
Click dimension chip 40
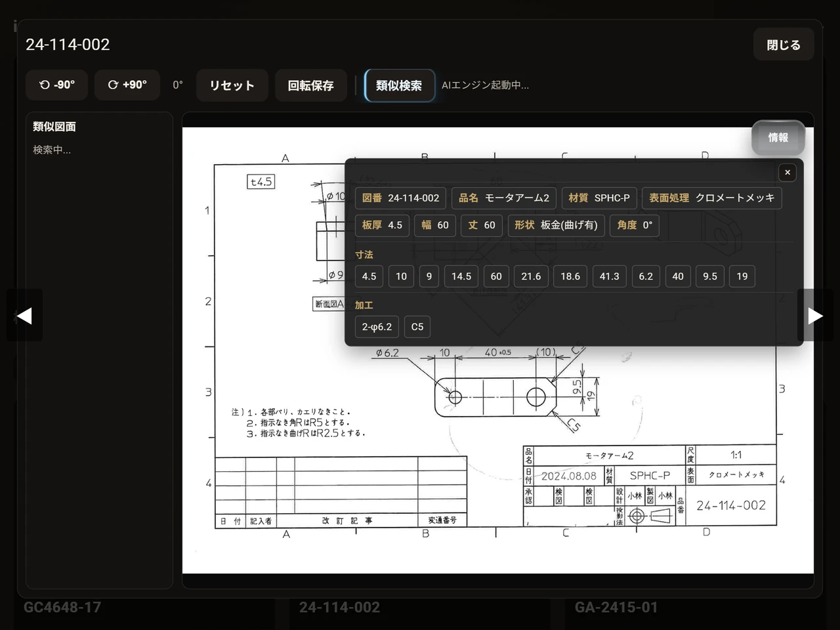(678, 276)
